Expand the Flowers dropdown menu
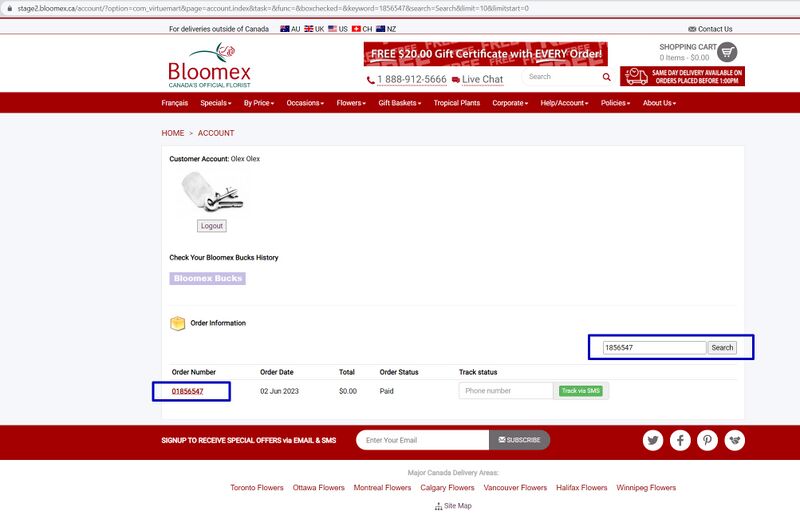800x515 pixels. [351, 103]
